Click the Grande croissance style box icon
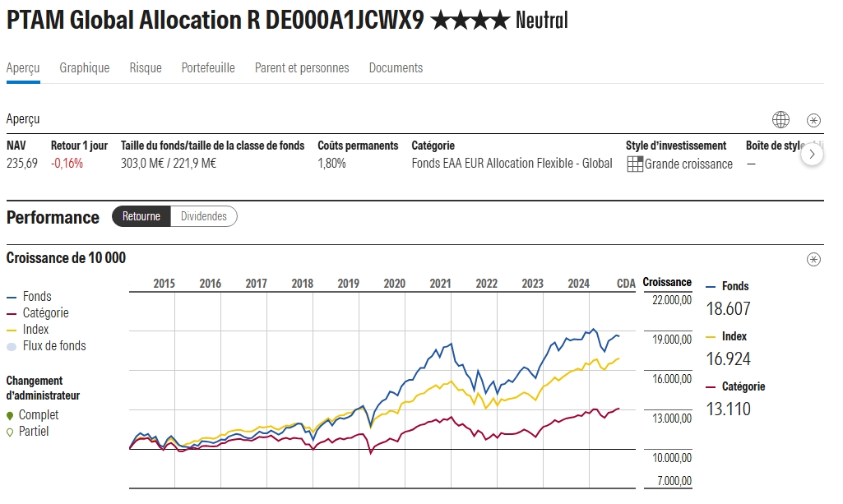Screen dimensions: 843x504 click(635, 164)
